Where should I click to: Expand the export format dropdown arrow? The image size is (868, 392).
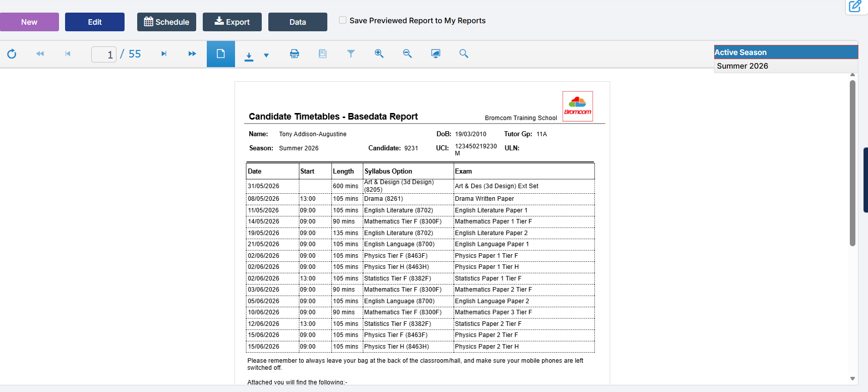pyautogui.click(x=266, y=55)
